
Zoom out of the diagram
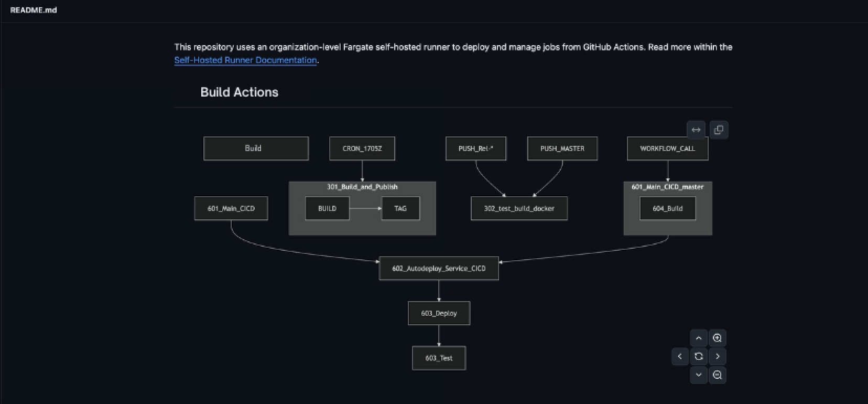point(718,375)
